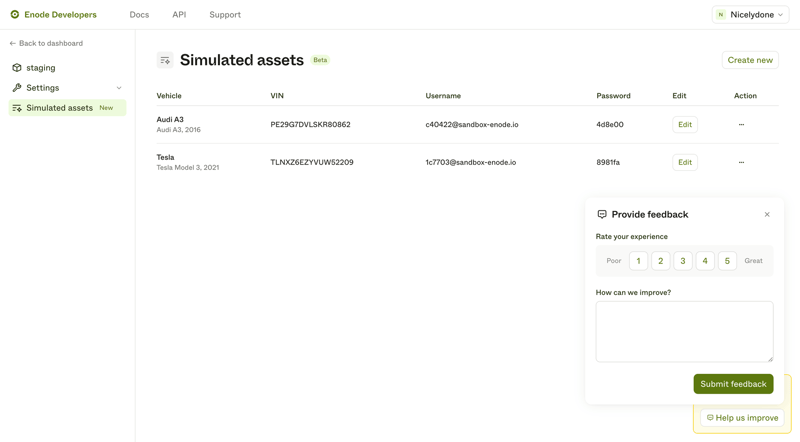Viewport: 800px width, 442px height.
Task: Click username 1c7703@sandbox-enode.io
Action: click(471, 162)
